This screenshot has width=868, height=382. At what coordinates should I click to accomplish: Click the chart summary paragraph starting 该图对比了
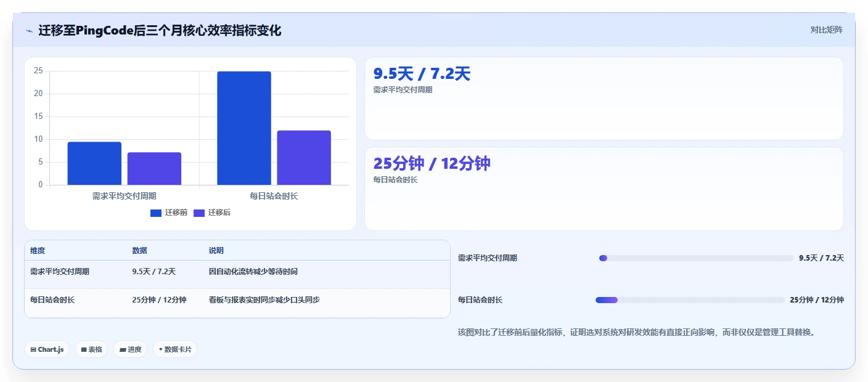[x=638, y=332]
